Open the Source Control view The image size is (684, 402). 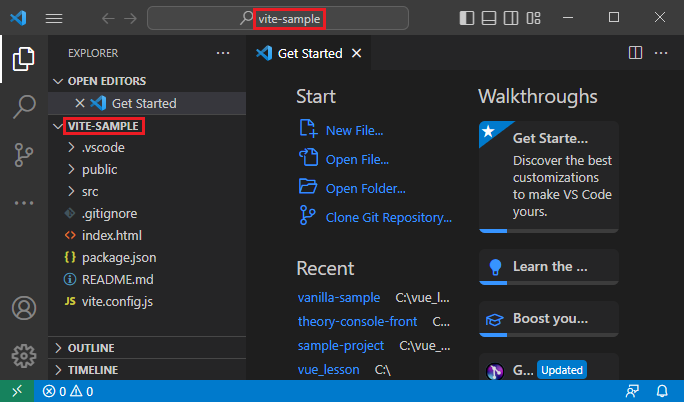point(24,155)
